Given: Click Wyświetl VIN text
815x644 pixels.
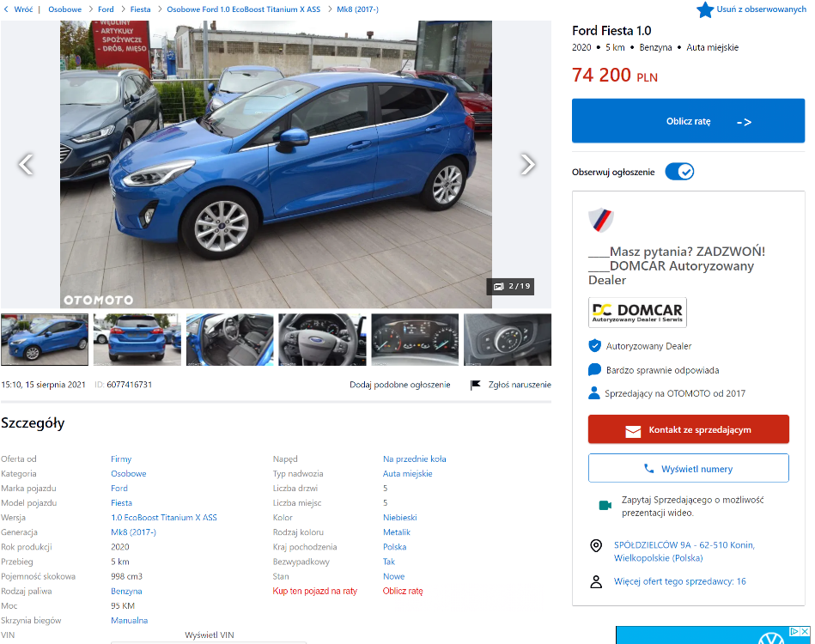Looking at the screenshot, I should 210,635.
